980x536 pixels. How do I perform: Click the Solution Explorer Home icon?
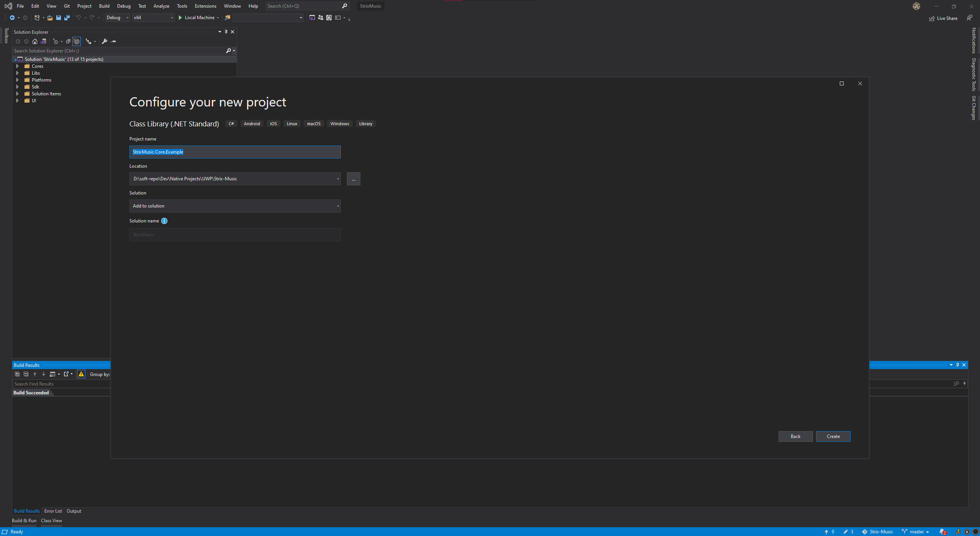point(35,41)
